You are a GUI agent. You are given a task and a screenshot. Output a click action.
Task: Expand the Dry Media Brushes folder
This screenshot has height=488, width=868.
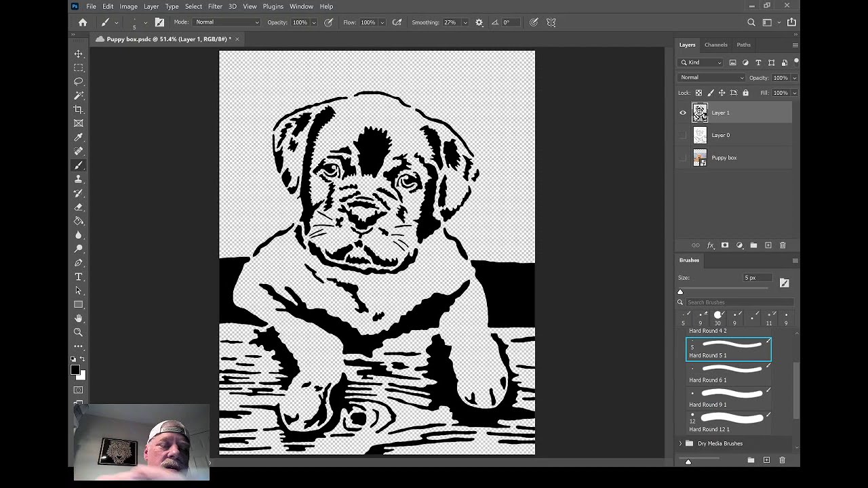coord(680,443)
